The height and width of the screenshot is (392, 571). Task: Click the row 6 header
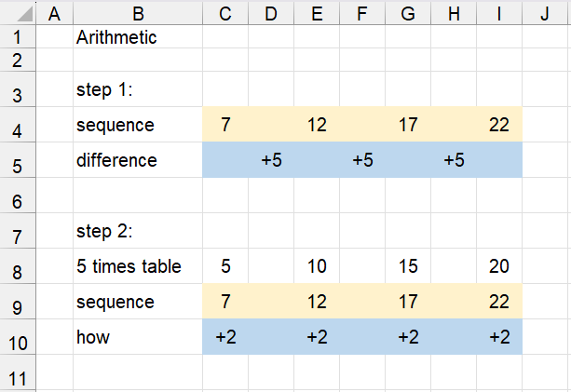coord(18,196)
